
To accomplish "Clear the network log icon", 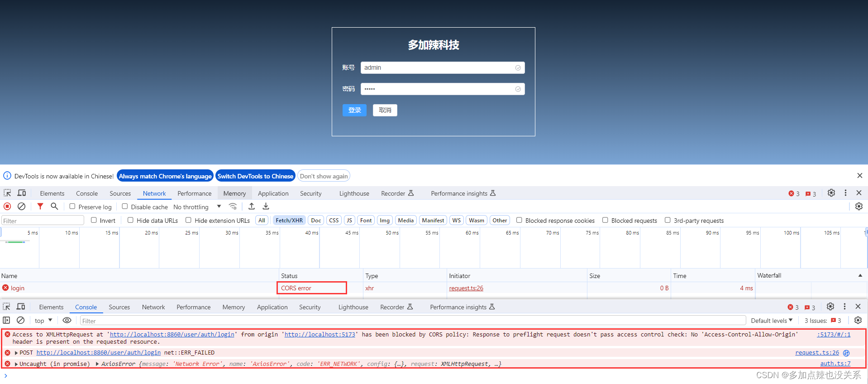I will pos(21,206).
